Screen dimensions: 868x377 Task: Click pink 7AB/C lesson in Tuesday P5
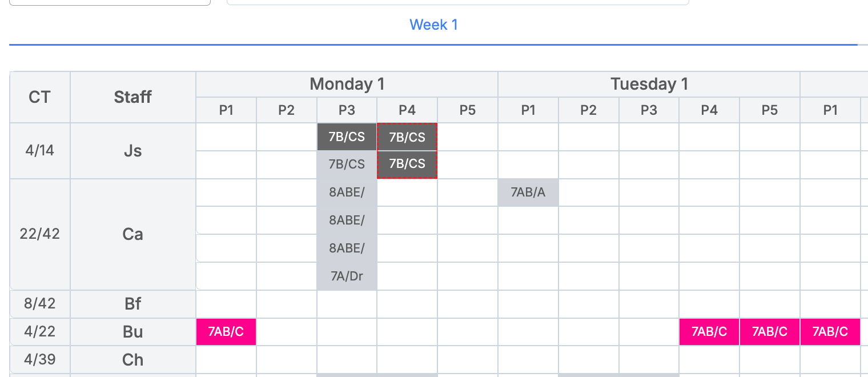(769, 332)
